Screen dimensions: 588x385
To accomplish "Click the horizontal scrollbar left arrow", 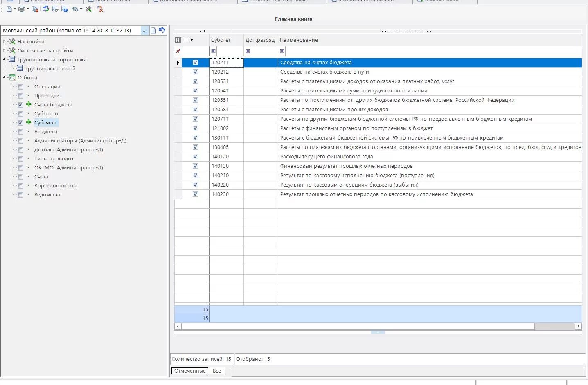I will click(x=178, y=326).
